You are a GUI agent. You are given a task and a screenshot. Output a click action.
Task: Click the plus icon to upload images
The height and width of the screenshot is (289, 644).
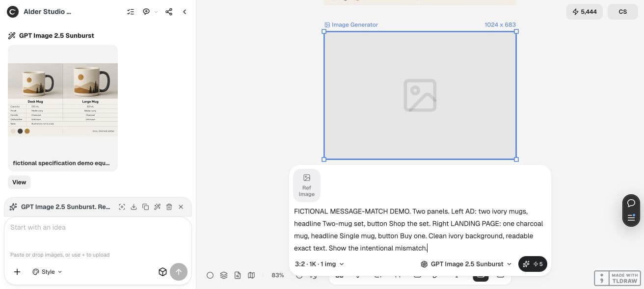tap(17, 272)
